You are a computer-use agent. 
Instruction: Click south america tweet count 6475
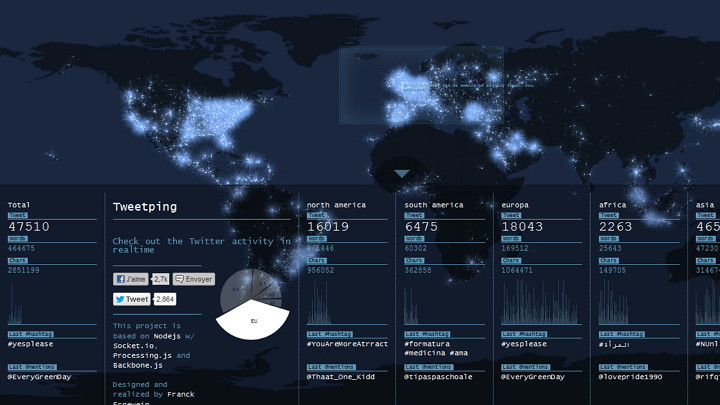tap(422, 226)
